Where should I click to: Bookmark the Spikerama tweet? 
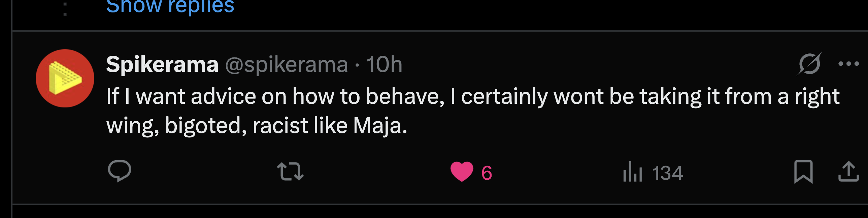pos(803,172)
